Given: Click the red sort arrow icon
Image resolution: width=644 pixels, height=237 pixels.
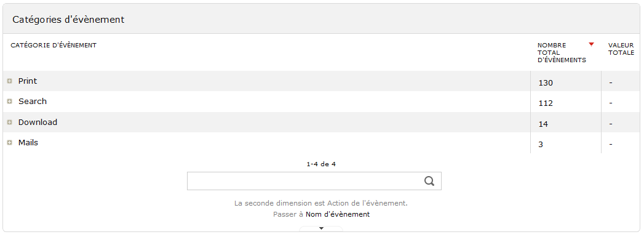Looking at the screenshot, I should [591, 44].
